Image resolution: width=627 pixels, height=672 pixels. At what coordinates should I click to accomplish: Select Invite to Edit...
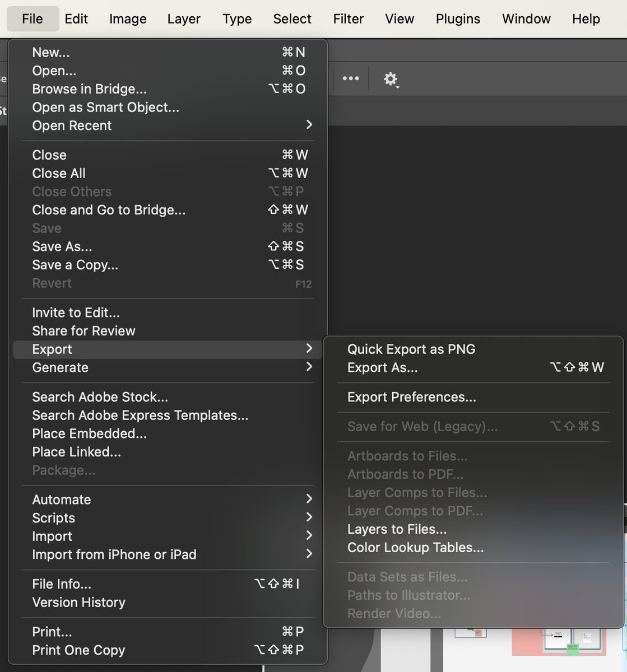(x=168, y=312)
